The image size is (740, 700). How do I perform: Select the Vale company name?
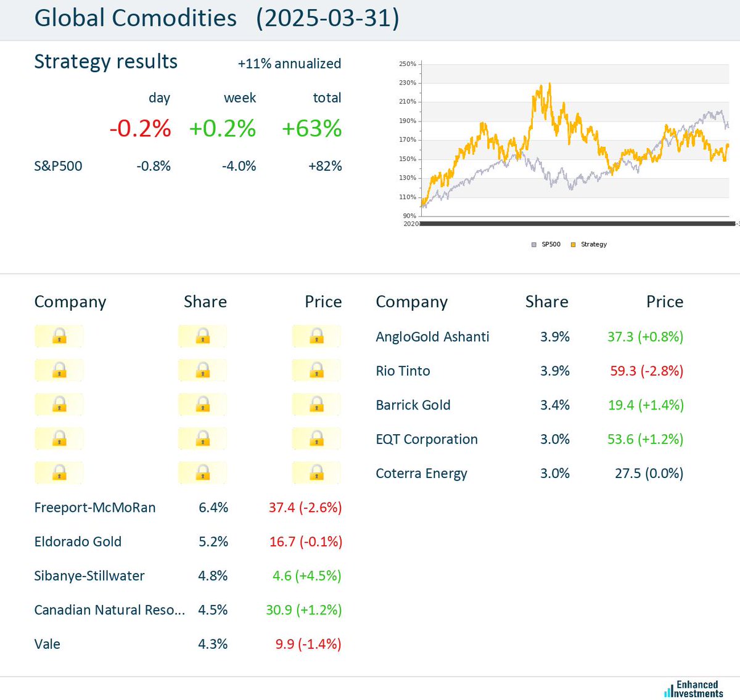click(x=47, y=644)
